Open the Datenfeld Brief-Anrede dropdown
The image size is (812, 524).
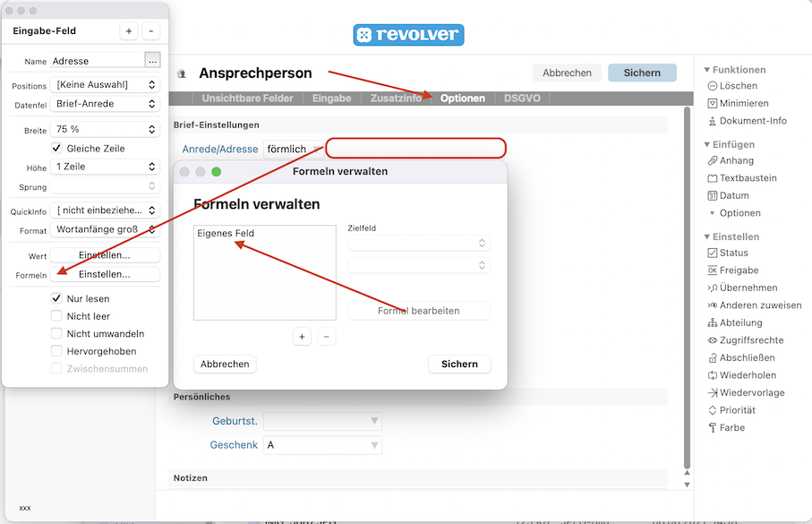[x=105, y=104]
